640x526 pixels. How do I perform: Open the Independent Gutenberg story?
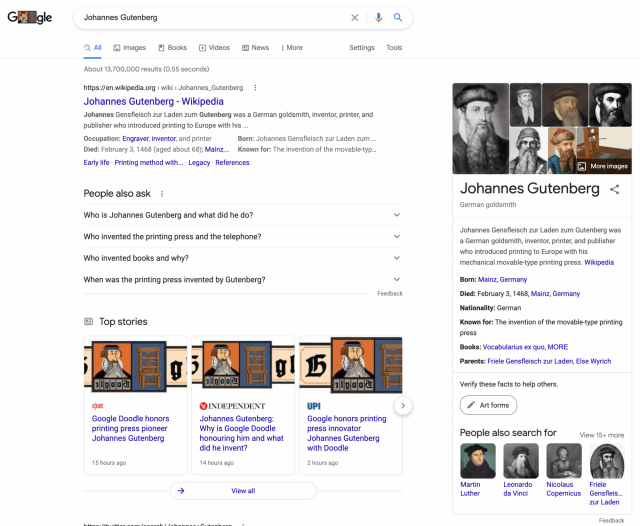tap(241, 433)
